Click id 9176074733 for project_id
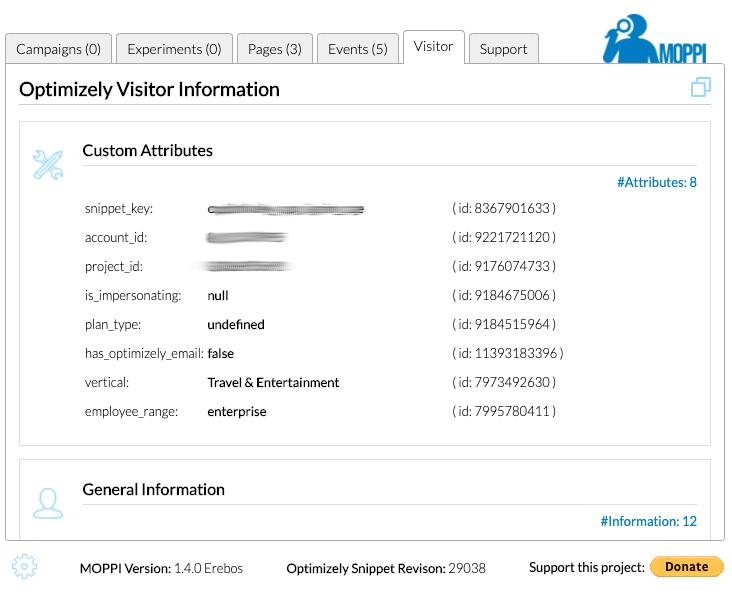 pos(504,266)
